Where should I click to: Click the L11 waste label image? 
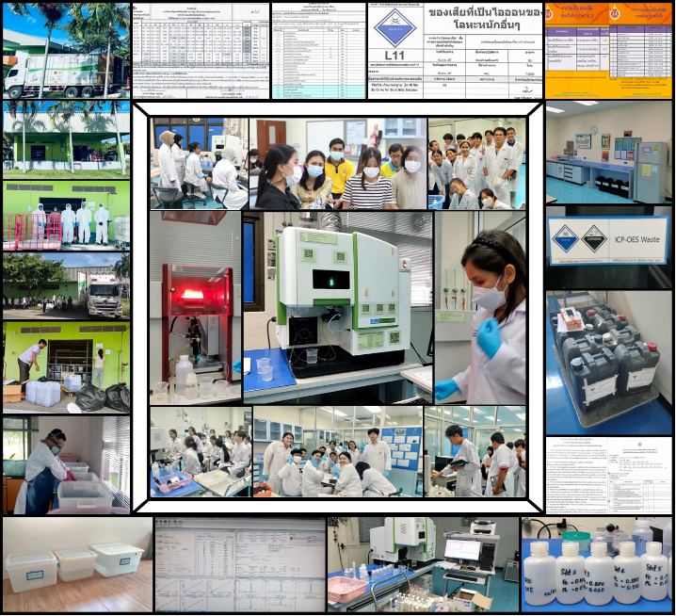click(455, 51)
